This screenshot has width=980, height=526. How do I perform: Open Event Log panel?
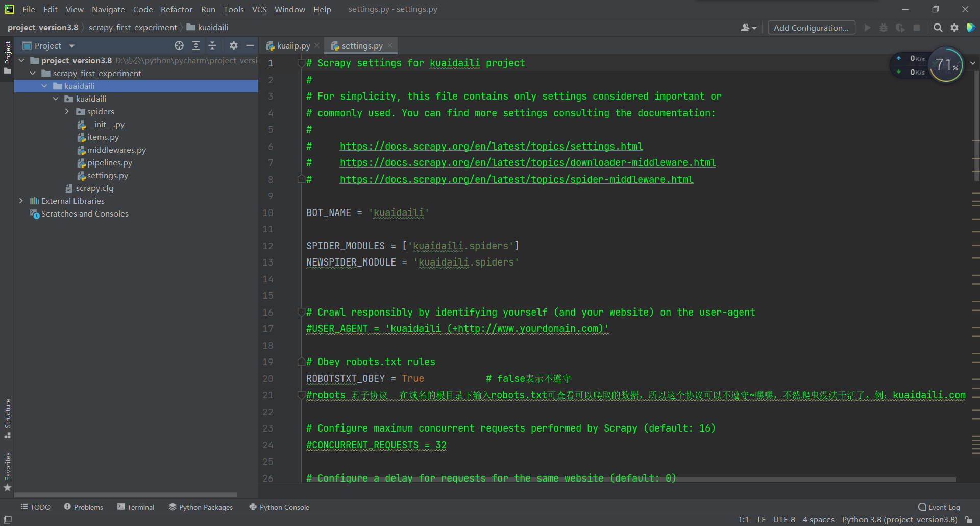click(939, 507)
